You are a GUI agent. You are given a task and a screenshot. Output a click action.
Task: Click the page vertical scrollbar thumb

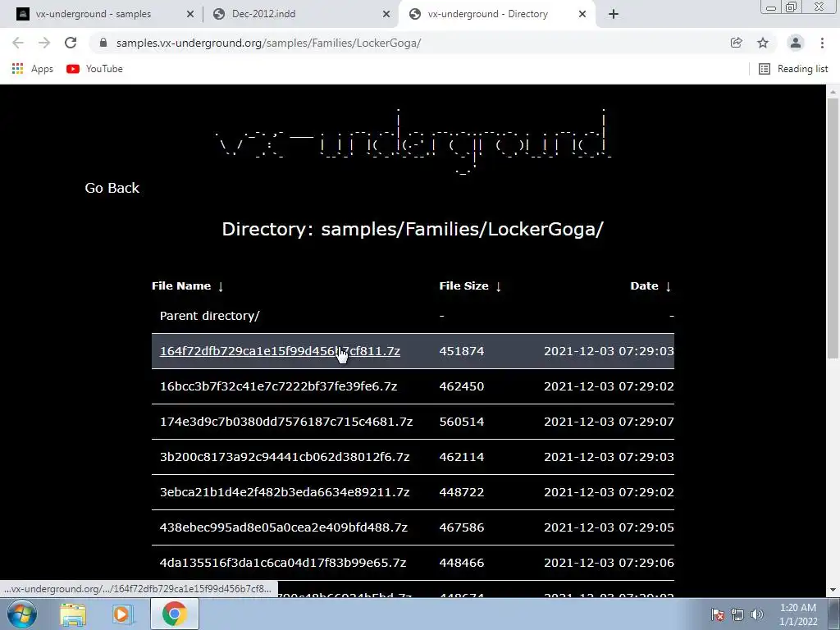click(833, 228)
